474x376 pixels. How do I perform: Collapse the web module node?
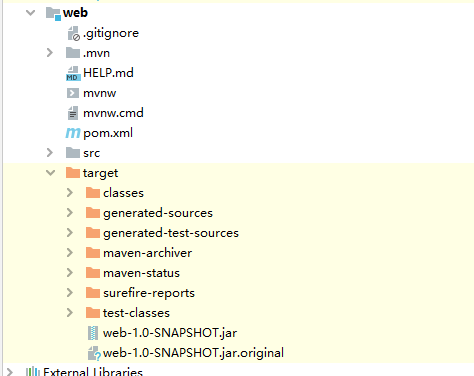(x=31, y=13)
